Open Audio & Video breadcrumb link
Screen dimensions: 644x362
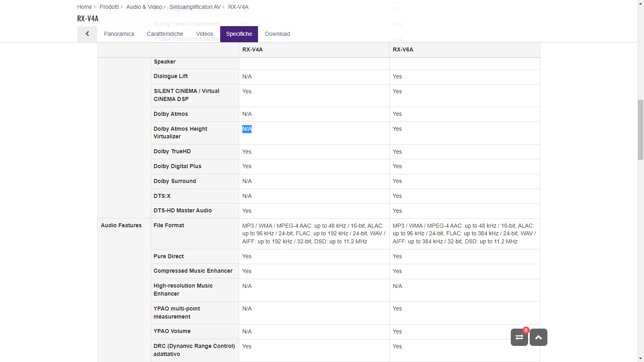(144, 7)
